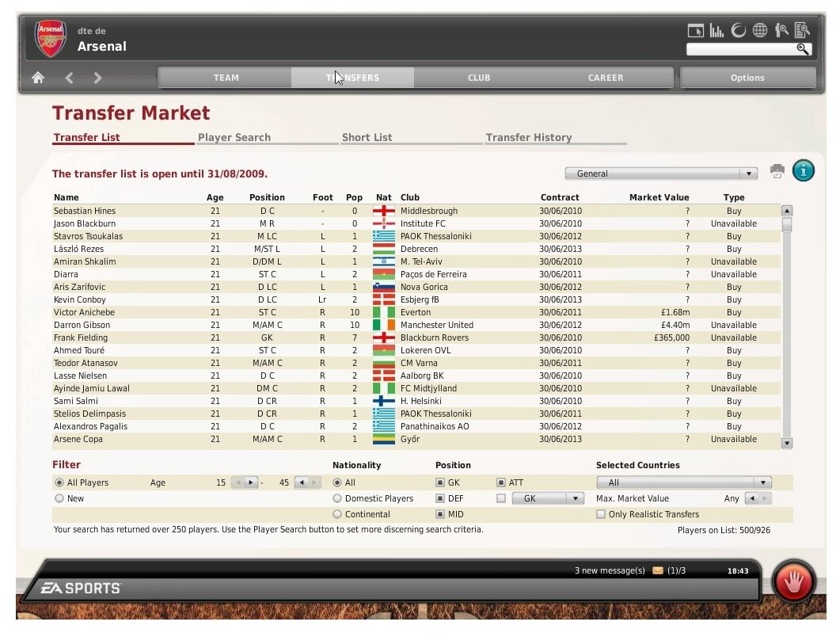This screenshot has width=840, height=633.
Task: Tick the checkbox beside the GK dropdown
Action: [501, 498]
